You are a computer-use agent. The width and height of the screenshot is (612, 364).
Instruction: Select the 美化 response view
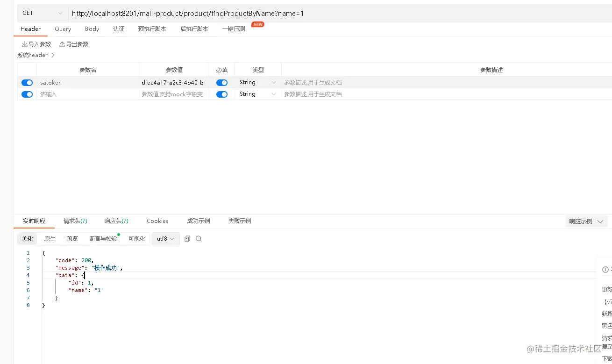pyautogui.click(x=28, y=239)
